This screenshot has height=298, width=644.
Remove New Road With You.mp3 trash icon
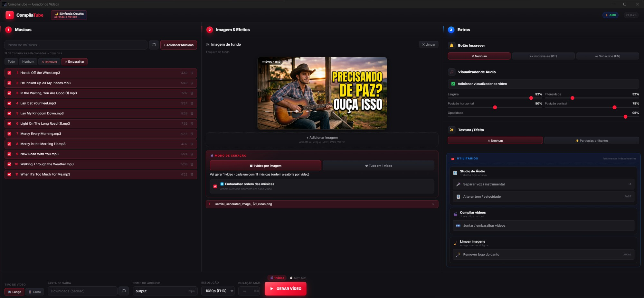tap(192, 154)
